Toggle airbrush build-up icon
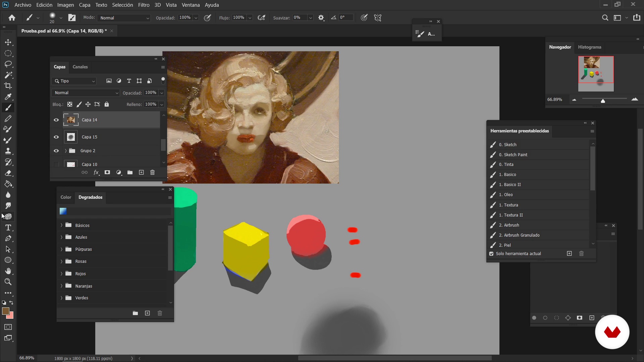This screenshot has height=362, width=644. click(x=262, y=18)
